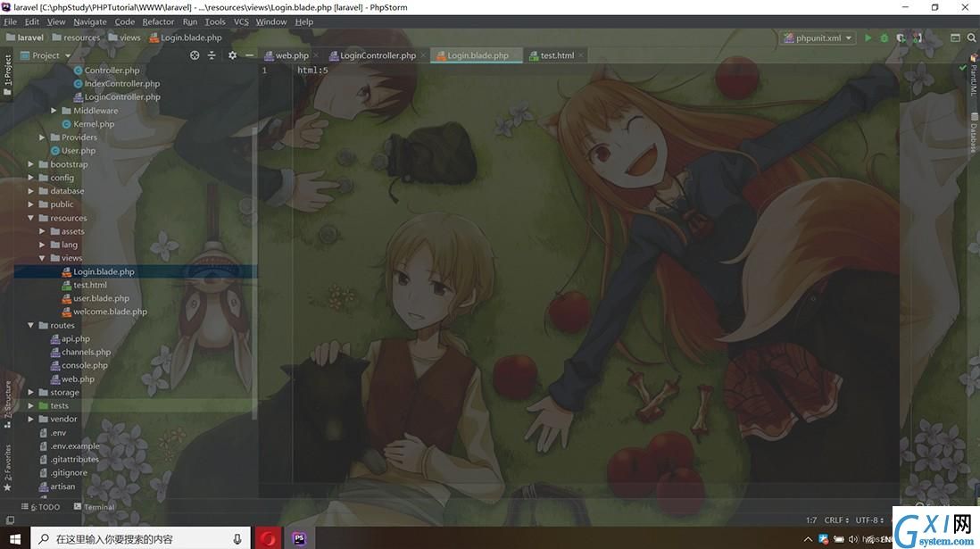The image size is (980, 549).
Task: Open the TODO tool window
Action: pos(41,507)
